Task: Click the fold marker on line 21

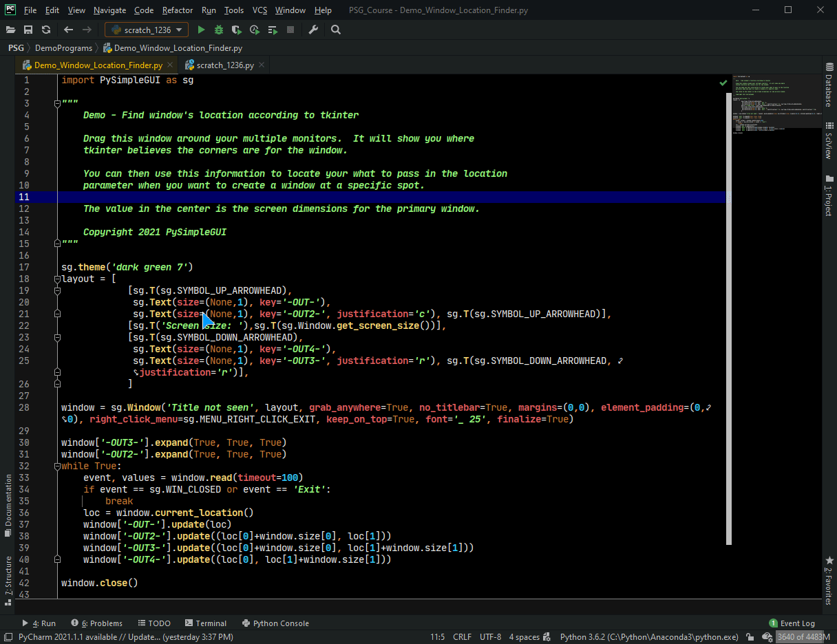Action: (x=58, y=314)
